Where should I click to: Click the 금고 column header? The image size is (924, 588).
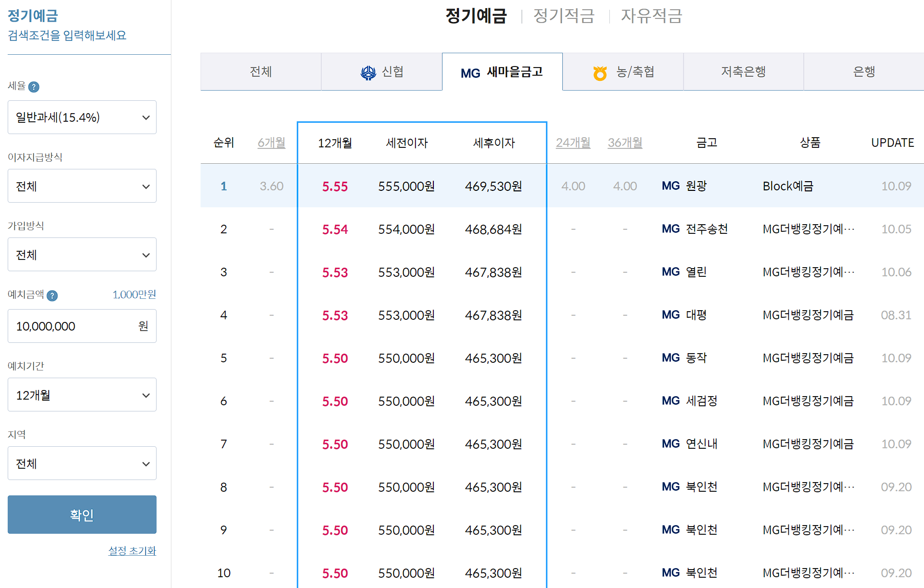(707, 143)
